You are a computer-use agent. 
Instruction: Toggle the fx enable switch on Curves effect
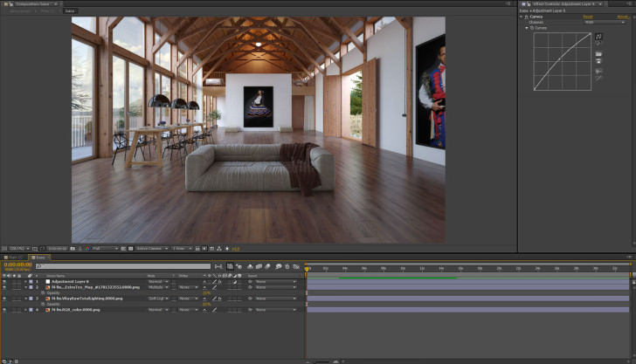click(527, 17)
